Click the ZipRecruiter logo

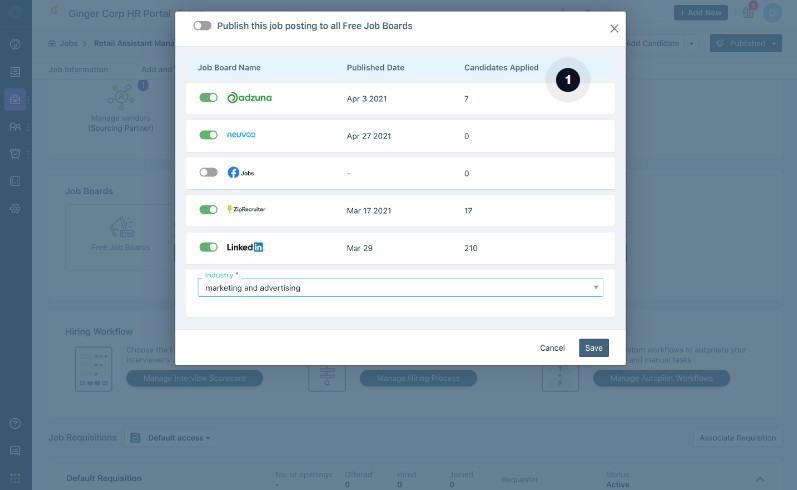(246, 209)
